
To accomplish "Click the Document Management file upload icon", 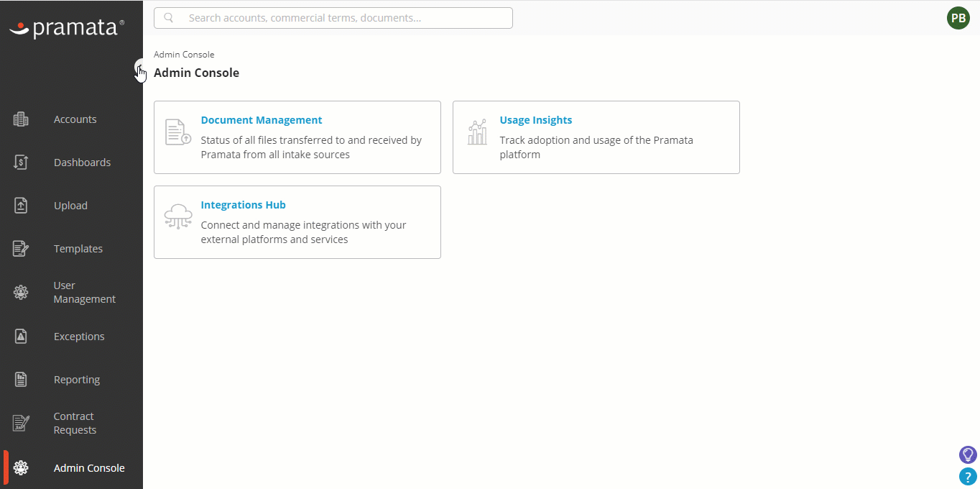I will pyautogui.click(x=178, y=132).
